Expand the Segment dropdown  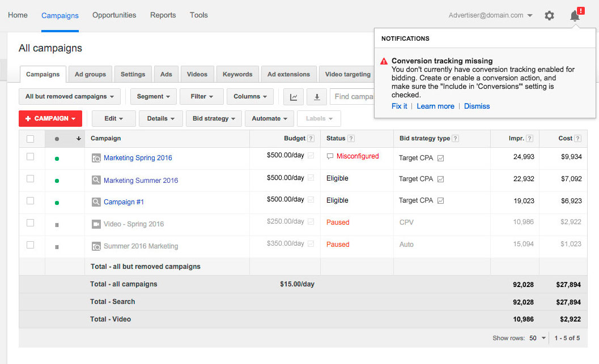pyautogui.click(x=154, y=97)
